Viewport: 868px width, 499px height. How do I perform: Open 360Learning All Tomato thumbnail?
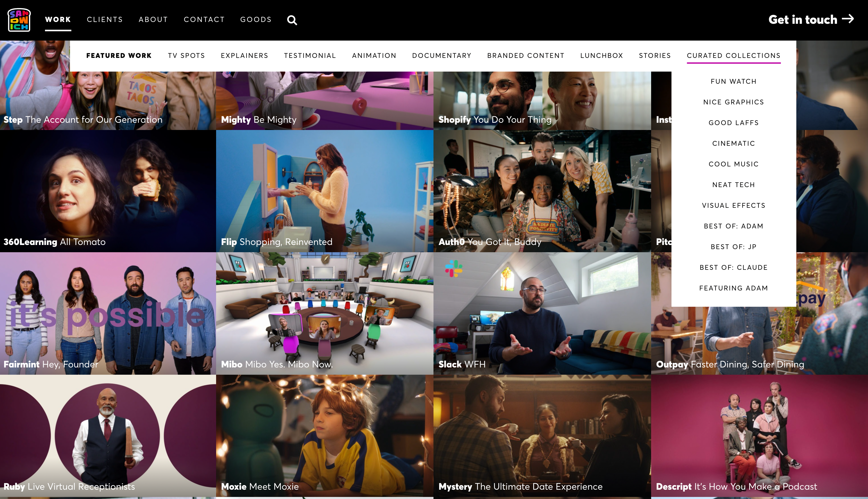[108, 191]
